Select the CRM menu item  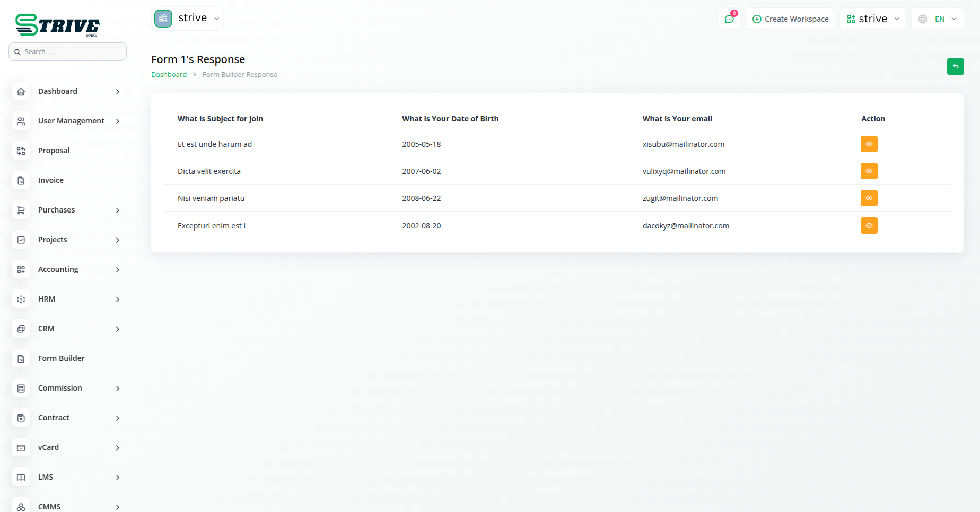pos(46,329)
